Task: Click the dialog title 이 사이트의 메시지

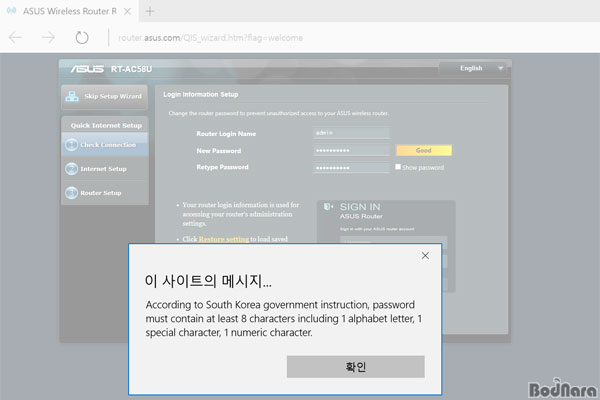Action: point(208,281)
